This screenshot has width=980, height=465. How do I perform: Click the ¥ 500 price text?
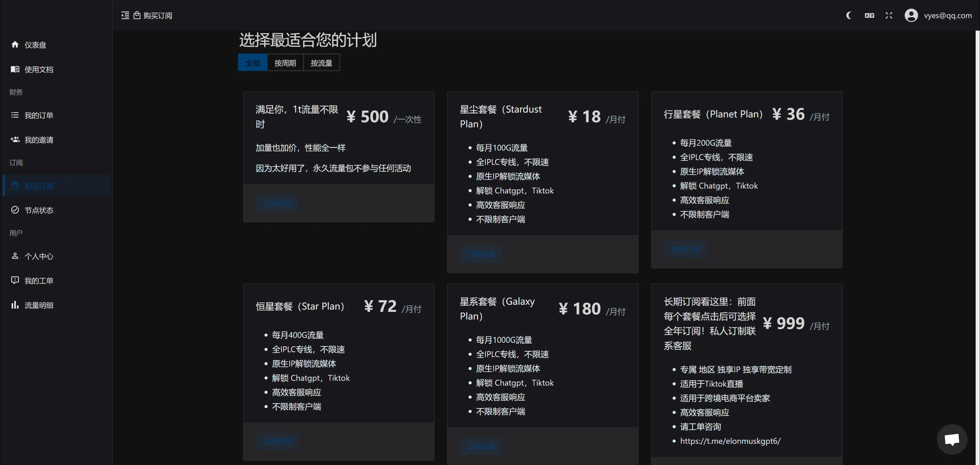click(367, 116)
